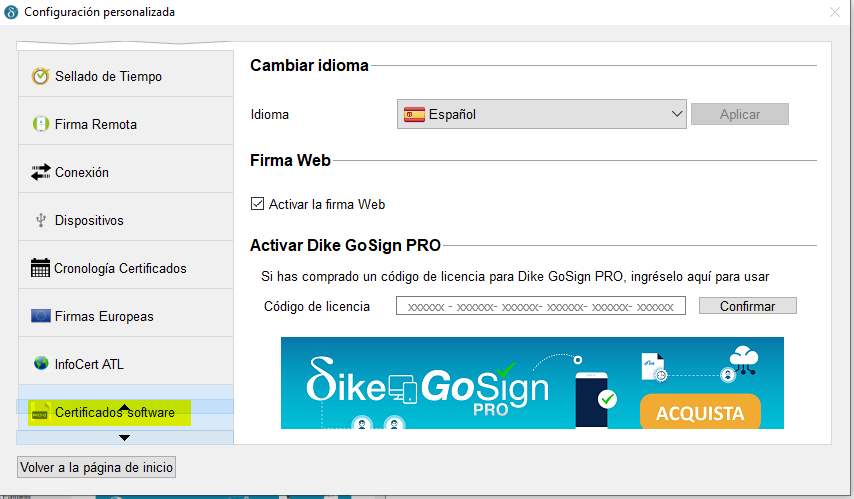Open Firma Remota settings section
The image size is (854, 499).
pyautogui.click(x=126, y=121)
